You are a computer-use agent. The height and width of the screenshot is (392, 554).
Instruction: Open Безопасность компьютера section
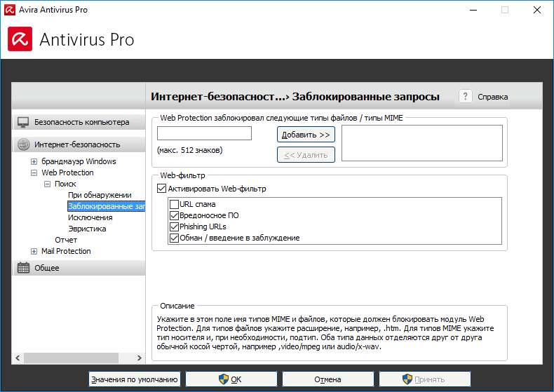79,122
